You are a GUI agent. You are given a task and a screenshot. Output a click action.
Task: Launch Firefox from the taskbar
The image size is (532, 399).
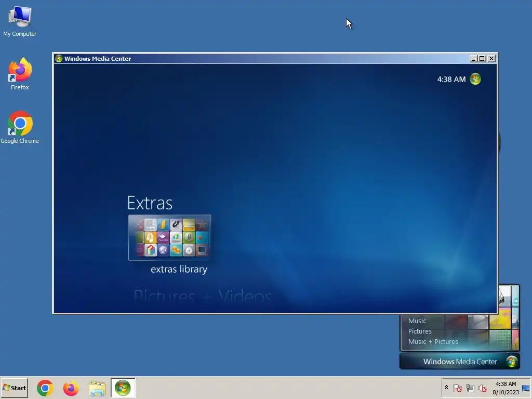pos(71,388)
